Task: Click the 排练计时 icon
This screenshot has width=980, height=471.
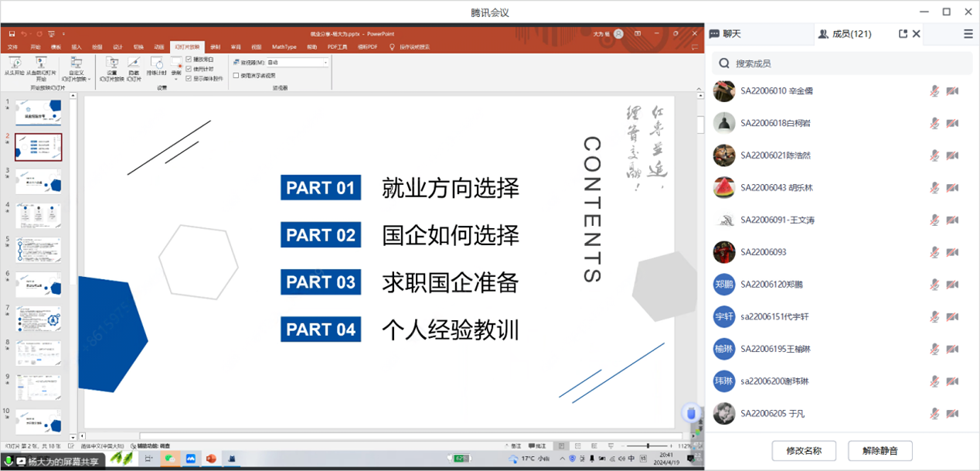Action: pos(157,63)
